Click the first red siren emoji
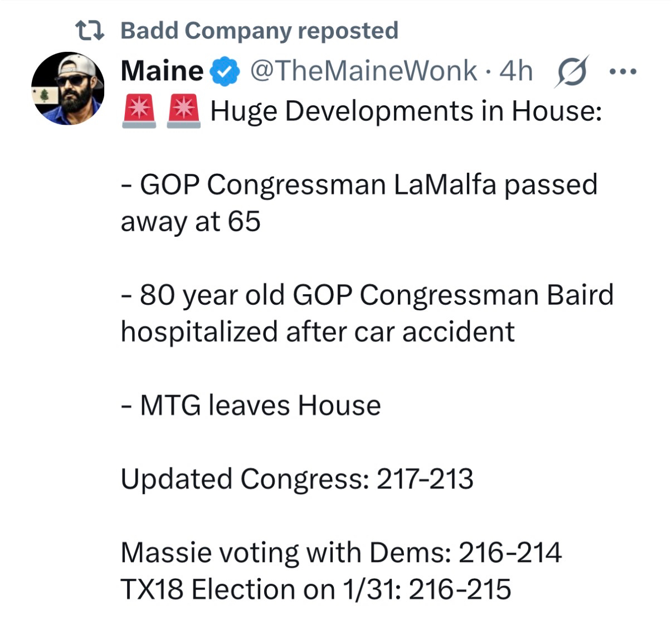672x625 pixels. (139, 111)
